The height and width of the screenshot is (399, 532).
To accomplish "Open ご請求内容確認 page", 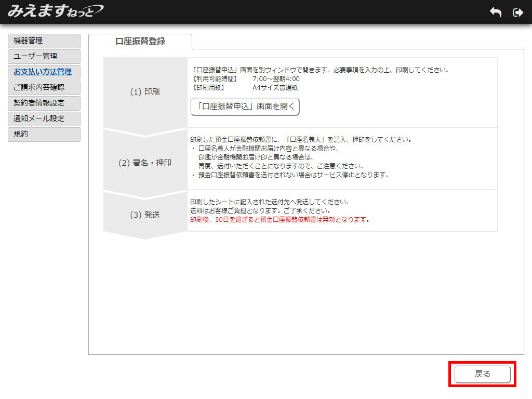I will [44, 88].
